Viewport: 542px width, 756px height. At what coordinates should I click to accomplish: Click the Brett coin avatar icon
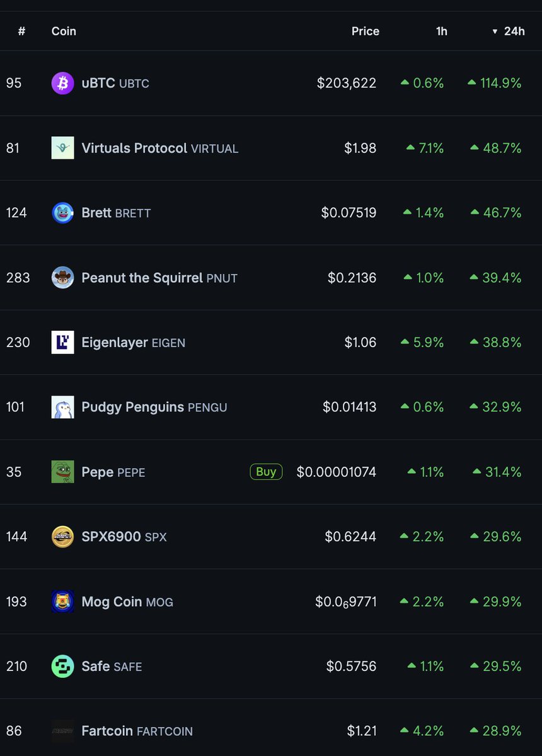(62, 213)
